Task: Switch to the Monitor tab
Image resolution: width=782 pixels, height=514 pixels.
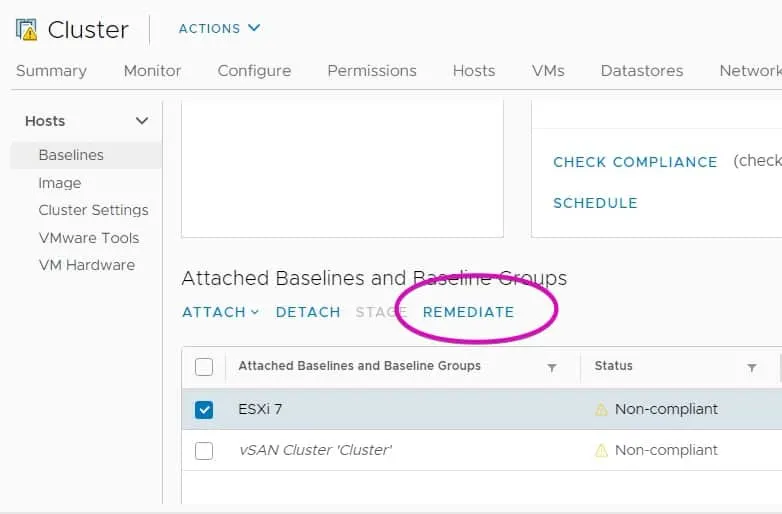Action: [x=152, y=71]
